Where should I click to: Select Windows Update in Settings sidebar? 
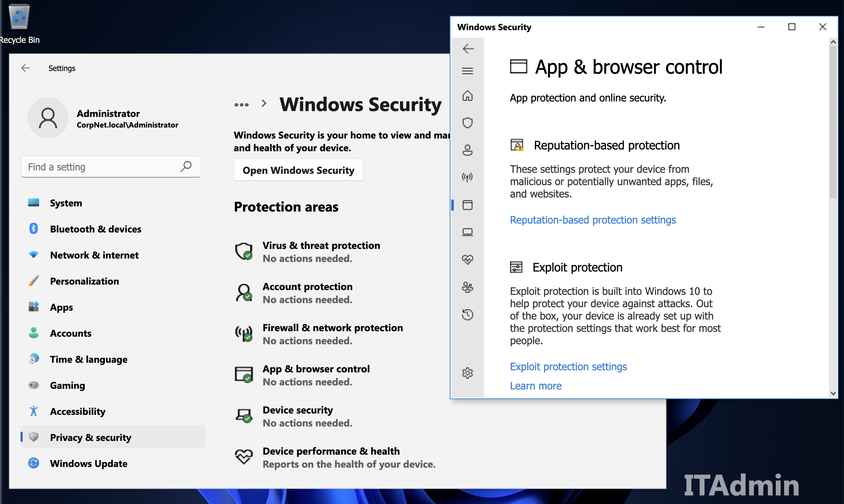[x=88, y=464]
